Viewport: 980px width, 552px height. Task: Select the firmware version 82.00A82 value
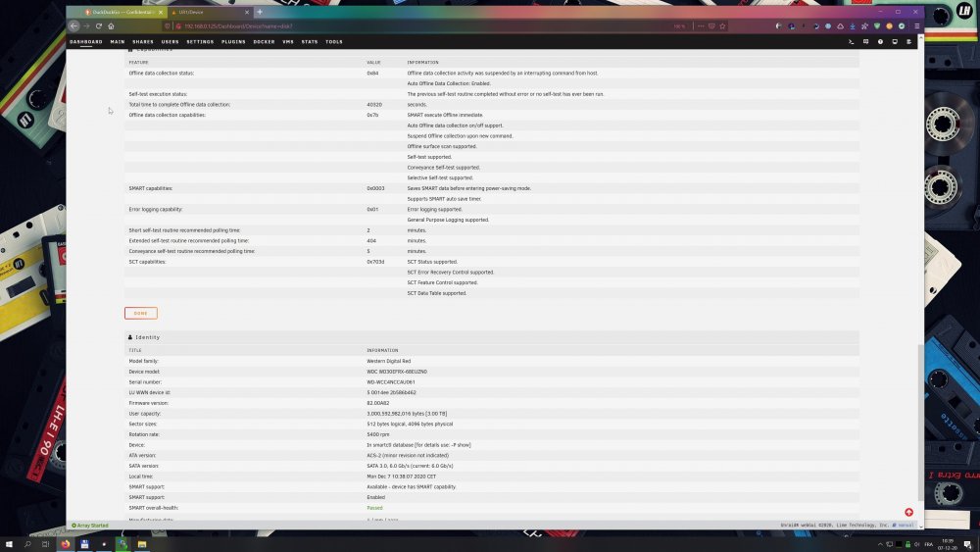pyautogui.click(x=377, y=403)
